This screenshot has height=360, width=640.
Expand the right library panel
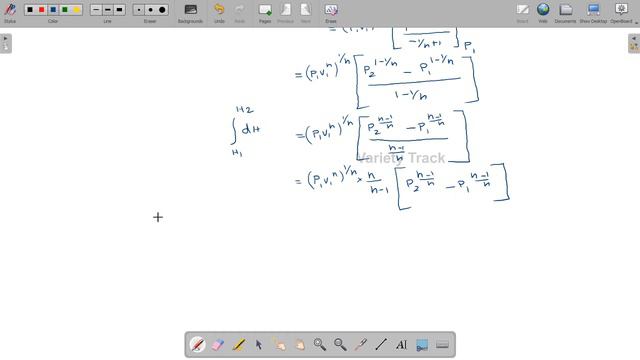(634, 43)
